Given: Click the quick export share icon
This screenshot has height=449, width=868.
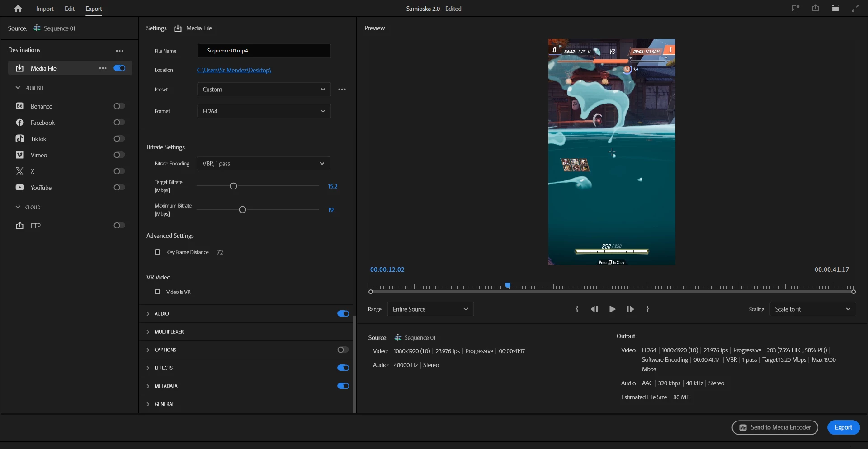Looking at the screenshot, I should [x=816, y=8].
